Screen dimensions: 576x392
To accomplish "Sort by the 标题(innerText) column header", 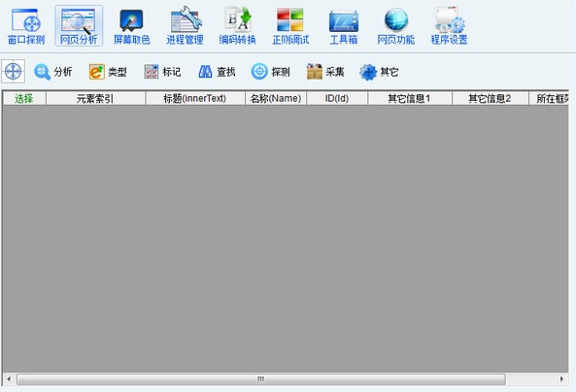I will (x=194, y=98).
